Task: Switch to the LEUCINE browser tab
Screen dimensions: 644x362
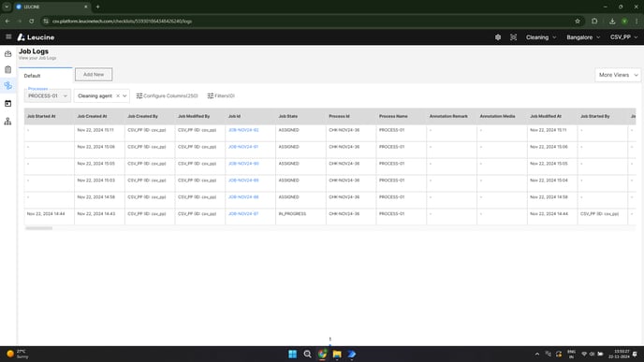Action: tap(51, 7)
